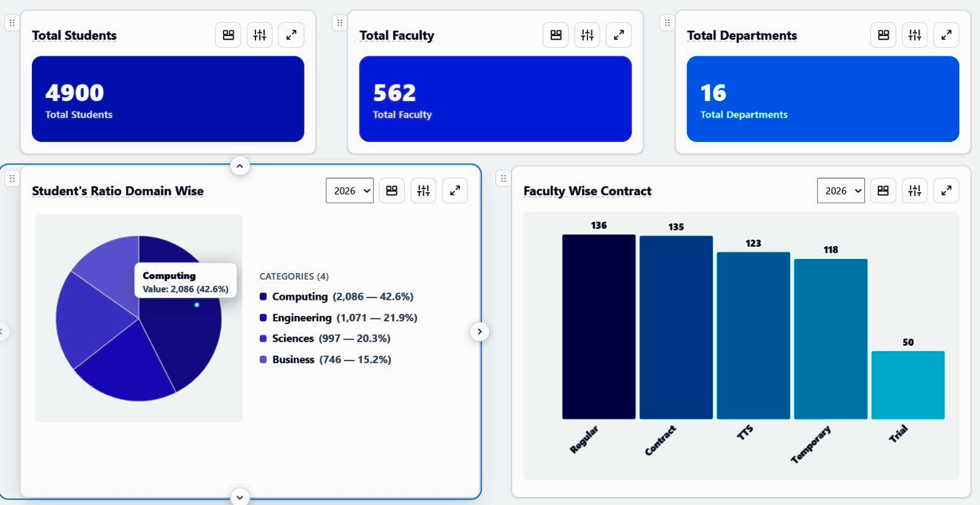Open year dropdown on Student's Ratio chart
980x505 pixels.
click(x=350, y=190)
